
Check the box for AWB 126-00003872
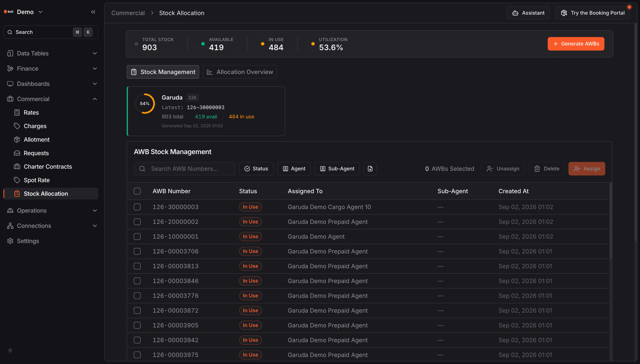137,311
